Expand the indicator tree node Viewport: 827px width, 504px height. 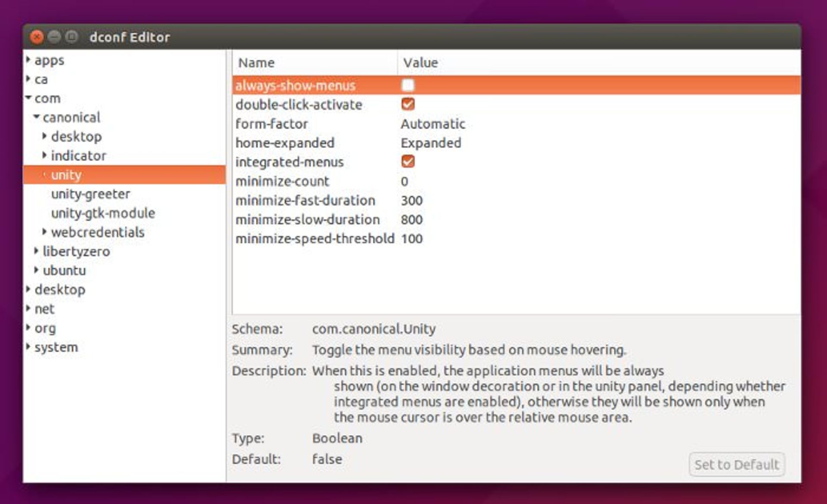coord(45,155)
